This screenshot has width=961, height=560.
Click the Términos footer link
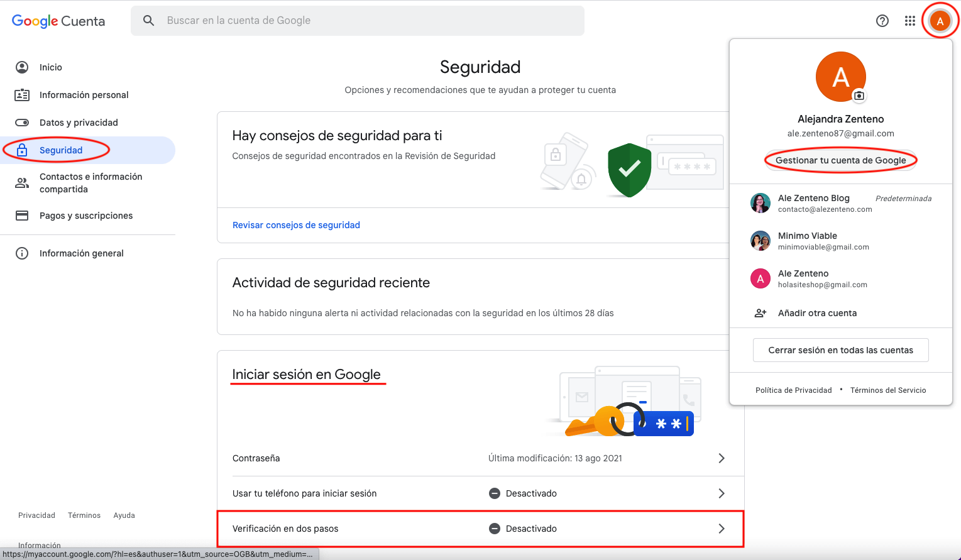click(84, 515)
